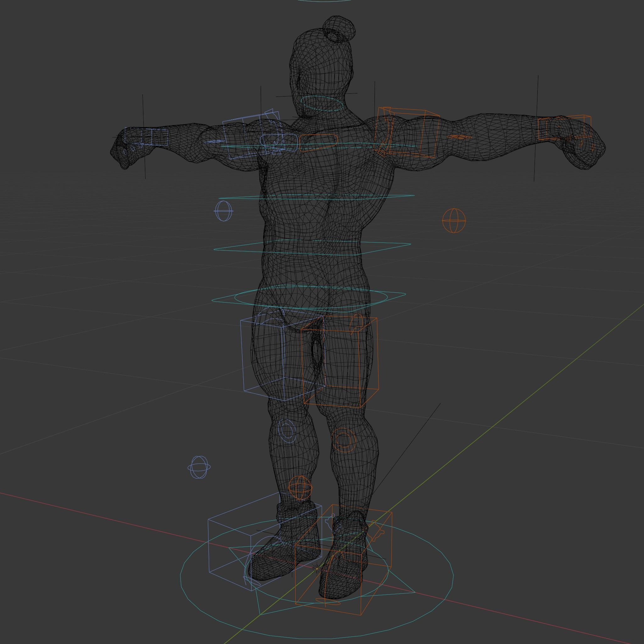The image size is (644, 644).
Task: Click the 3D cursor between the feet
Action: (x=317, y=569)
